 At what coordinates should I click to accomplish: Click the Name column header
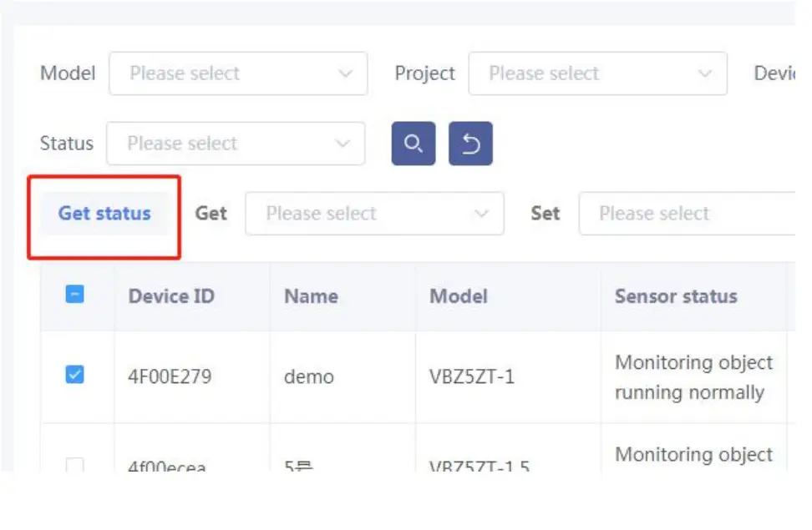coord(311,296)
